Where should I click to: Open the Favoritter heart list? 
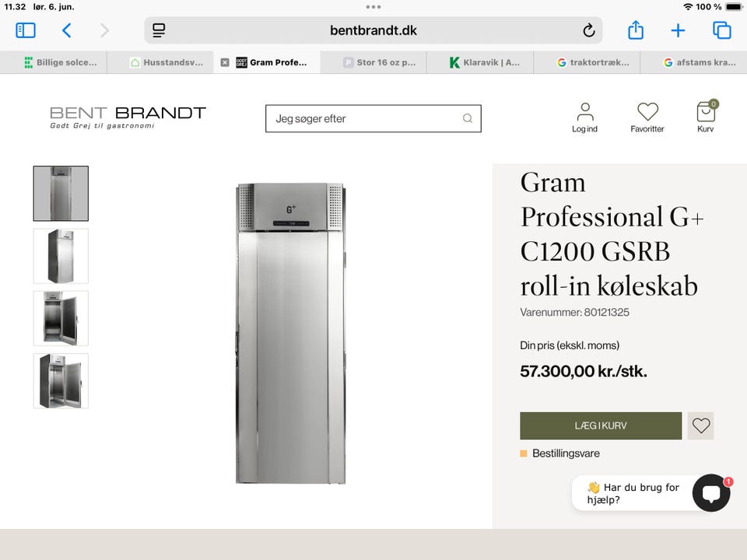pos(647,117)
